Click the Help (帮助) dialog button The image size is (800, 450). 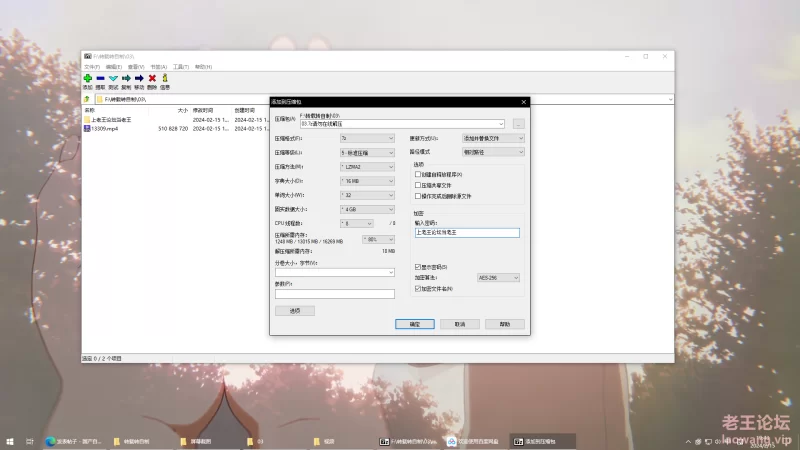tap(505, 324)
